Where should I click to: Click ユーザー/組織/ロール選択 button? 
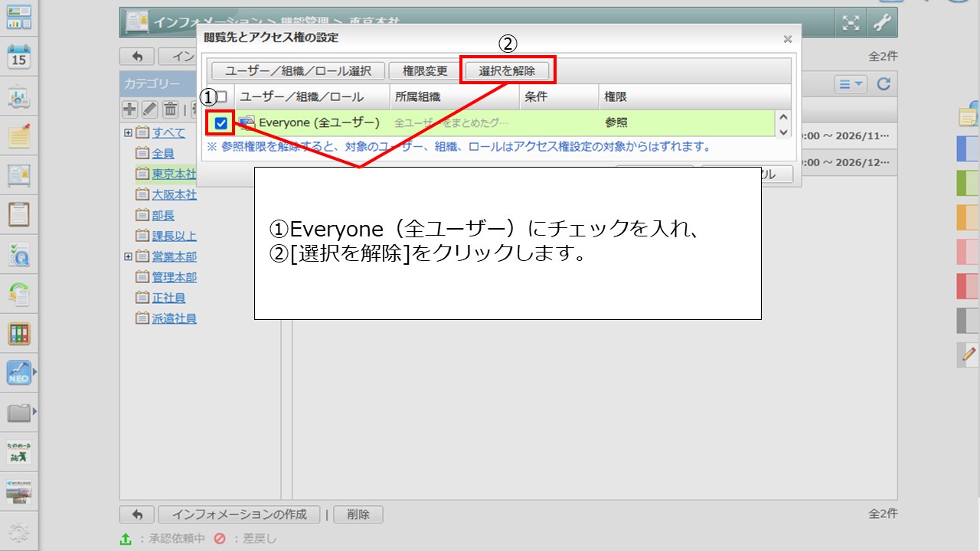tap(298, 70)
